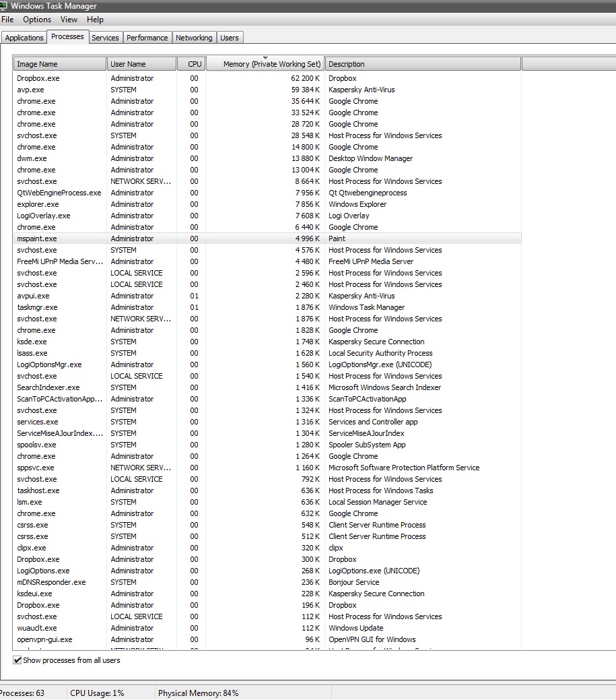The image size is (616, 700).
Task: Open the Performance tab
Action: pos(147,38)
